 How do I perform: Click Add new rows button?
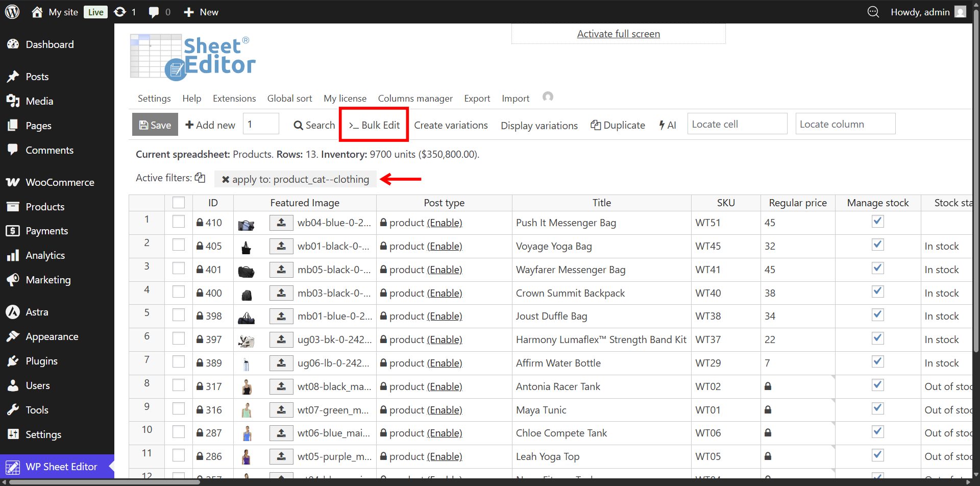[210, 125]
